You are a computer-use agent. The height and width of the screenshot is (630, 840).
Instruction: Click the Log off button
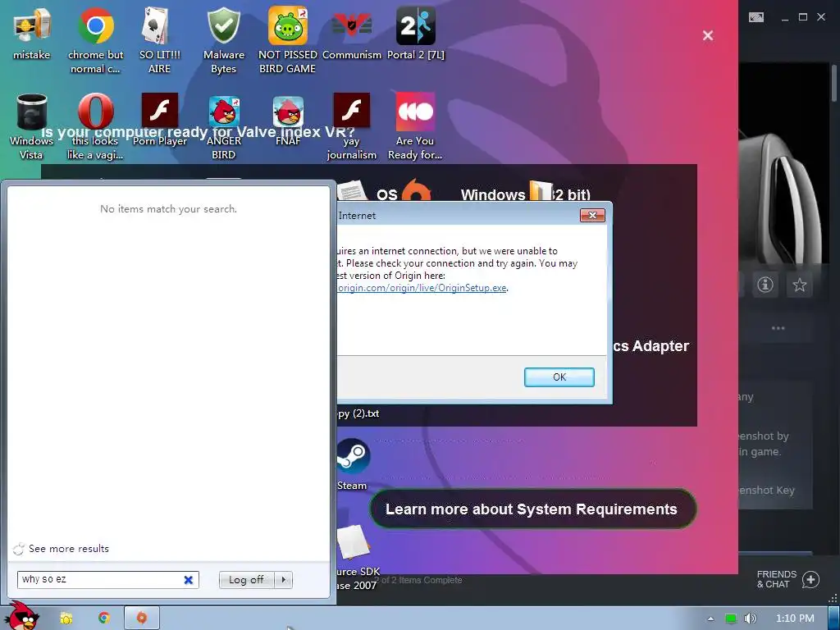[x=246, y=580]
